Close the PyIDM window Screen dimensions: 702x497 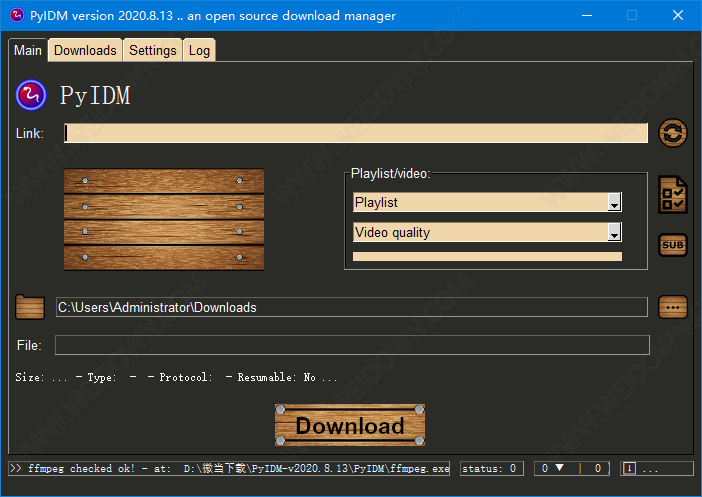click(x=678, y=15)
